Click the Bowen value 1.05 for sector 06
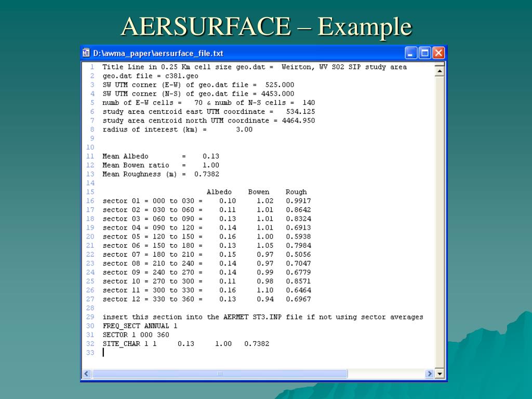The height and width of the screenshot is (399, 532). 265,246
